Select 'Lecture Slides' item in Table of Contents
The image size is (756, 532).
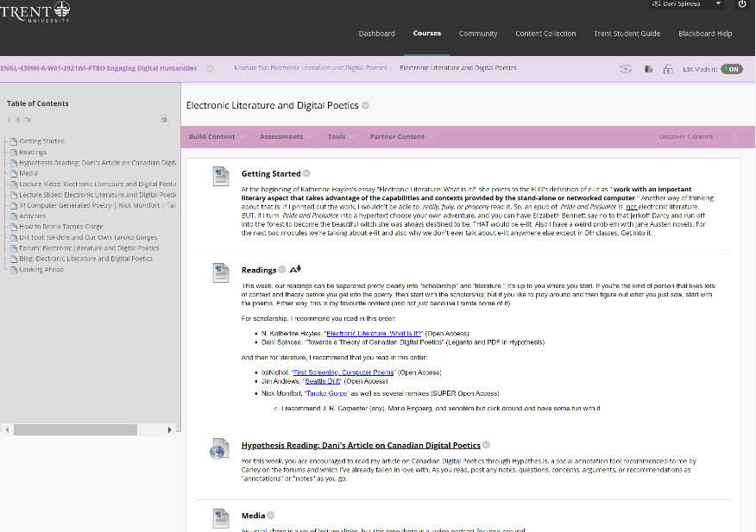[98, 195]
